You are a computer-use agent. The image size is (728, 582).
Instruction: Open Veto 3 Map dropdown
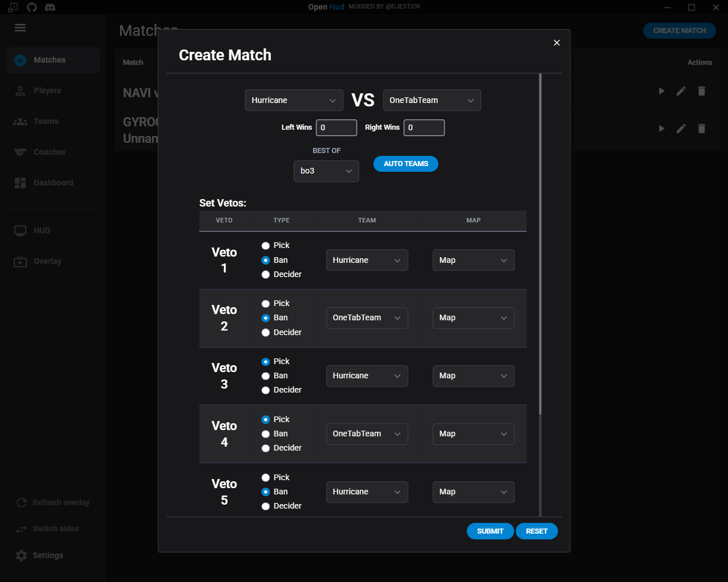(x=474, y=376)
